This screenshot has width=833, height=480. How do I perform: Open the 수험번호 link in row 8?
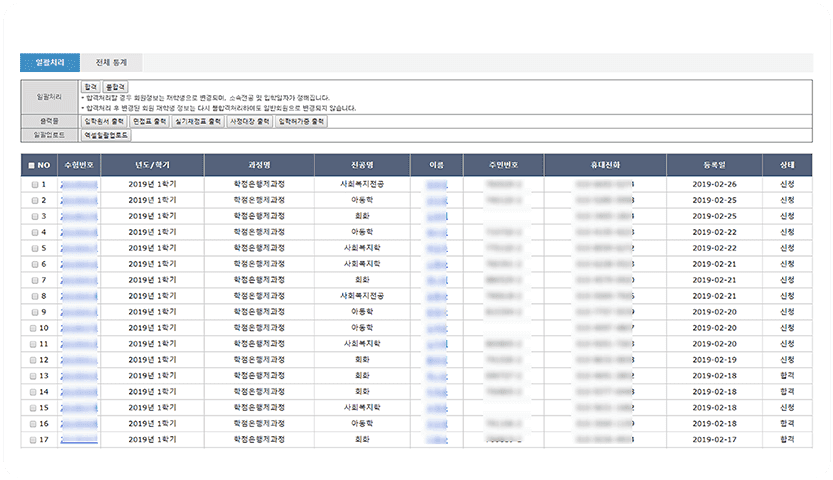click(78, 296)
